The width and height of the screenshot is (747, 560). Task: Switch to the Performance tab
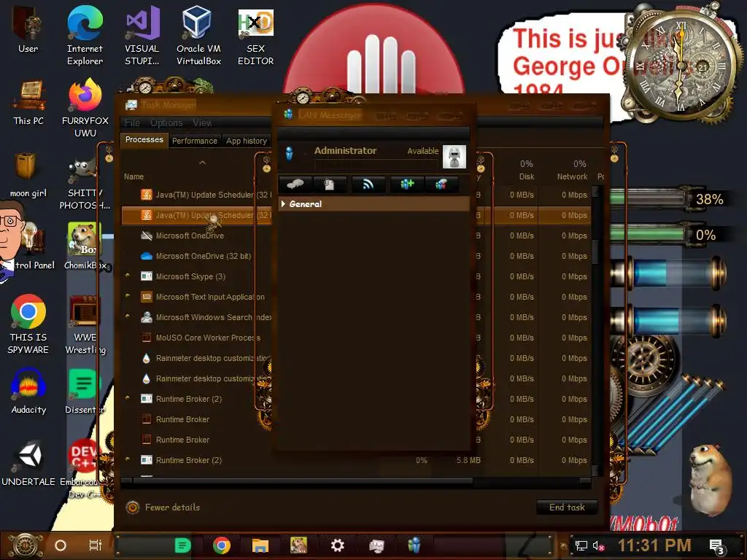pyautogui.click(x=194, y=141)
